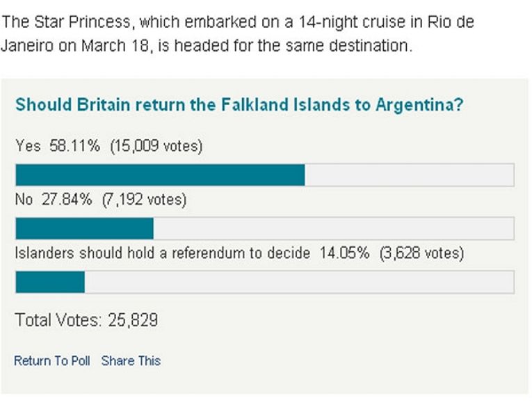Select the No 27.84% result label

54,199
